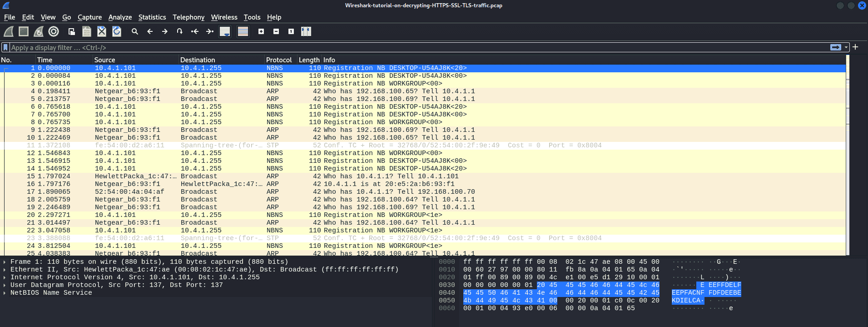Sort by the Time column header
The image size is (868, 327).
[64, 60]
